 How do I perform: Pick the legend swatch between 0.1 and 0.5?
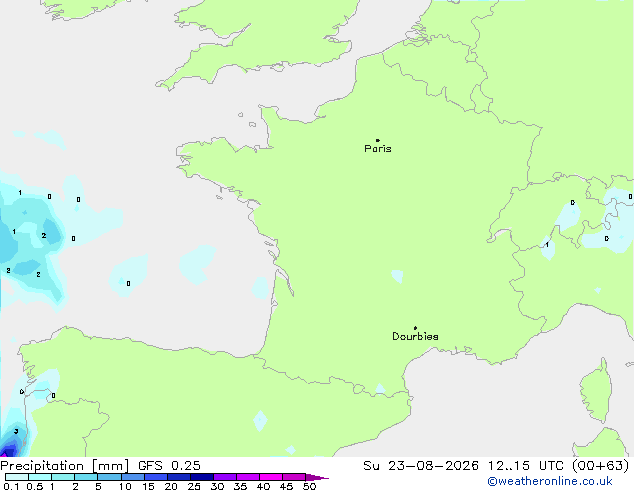pyautogui.click(x=17, y=477)
